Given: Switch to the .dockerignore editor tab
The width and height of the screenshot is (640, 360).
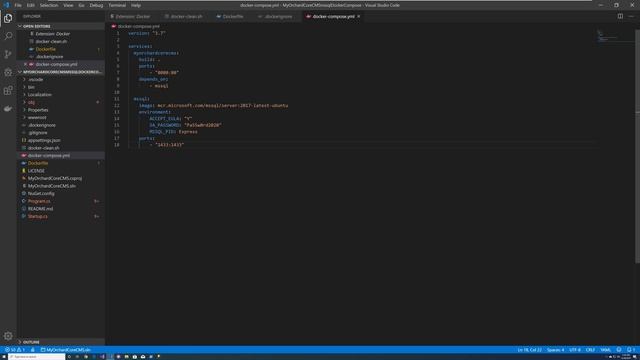Looking at the screenshot, I should (278, 16).
